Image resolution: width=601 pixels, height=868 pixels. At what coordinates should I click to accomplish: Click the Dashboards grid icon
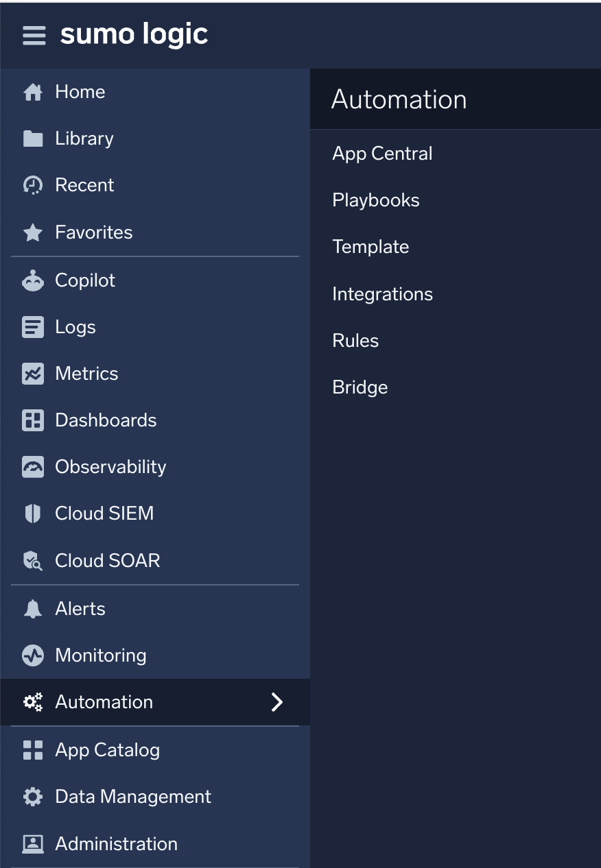(x=32, y=420)
